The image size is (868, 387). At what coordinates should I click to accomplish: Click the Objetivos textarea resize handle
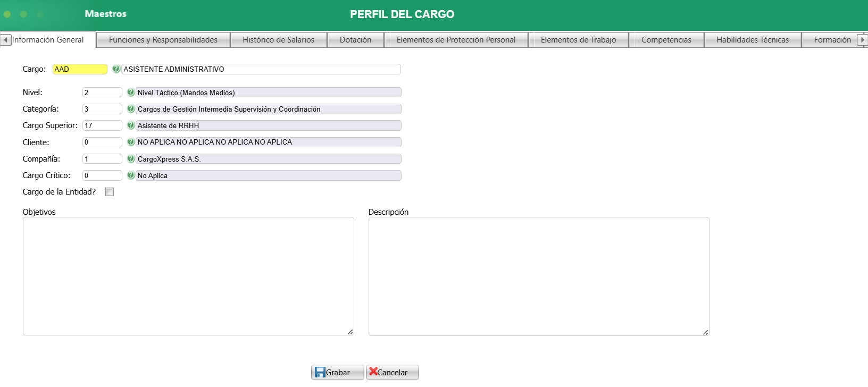(350, 332)
